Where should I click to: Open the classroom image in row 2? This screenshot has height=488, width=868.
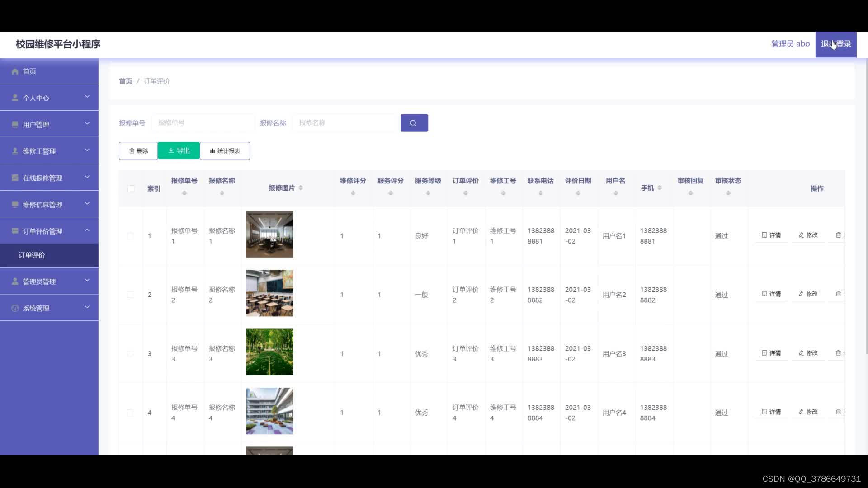tap(269, 293)
